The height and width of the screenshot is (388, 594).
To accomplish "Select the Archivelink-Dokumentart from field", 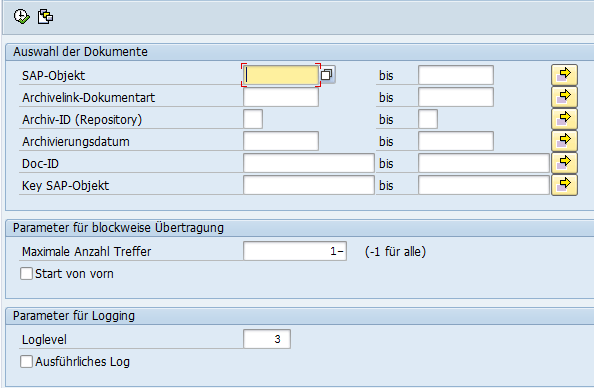I will pos(281,97).
